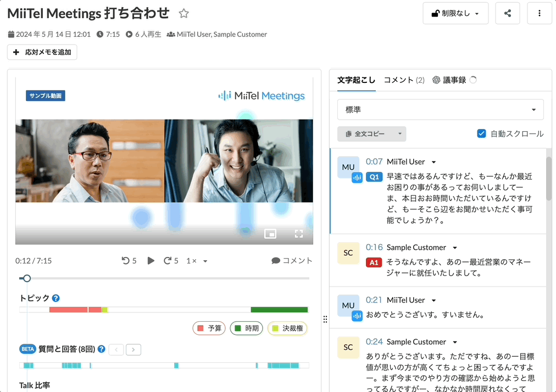Open the 議事録 tab
Image resolution: width=556 pixels, height=392 pixels.
click(449, 80)
